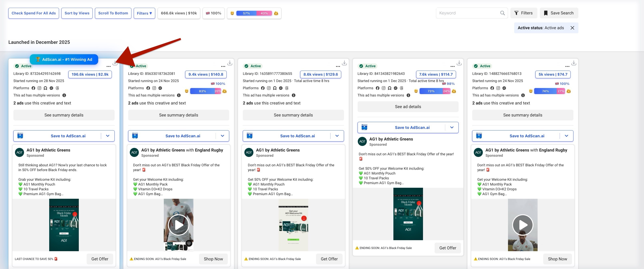Click the 57% gender split bar
The height and width of the screenshot is (269, 644).
pyautogui.click(x=246, y=13)
